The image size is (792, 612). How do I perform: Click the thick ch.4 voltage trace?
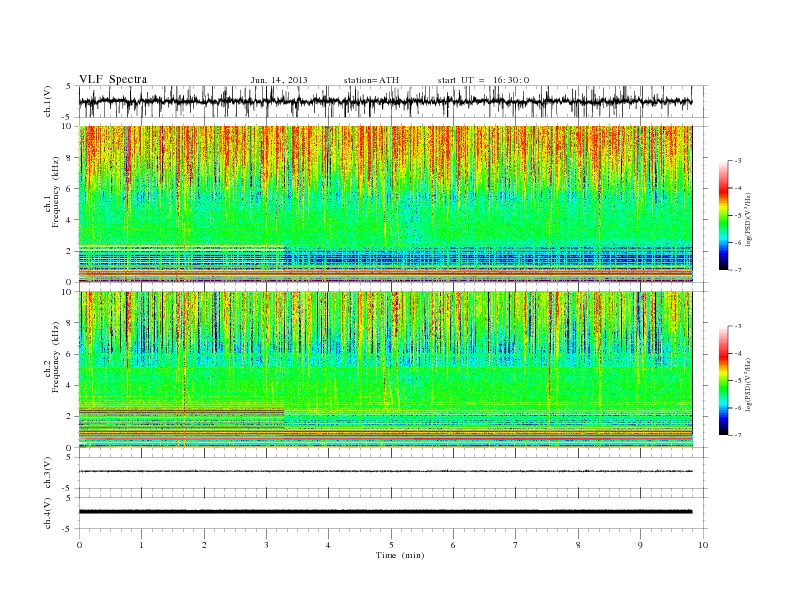385,512
